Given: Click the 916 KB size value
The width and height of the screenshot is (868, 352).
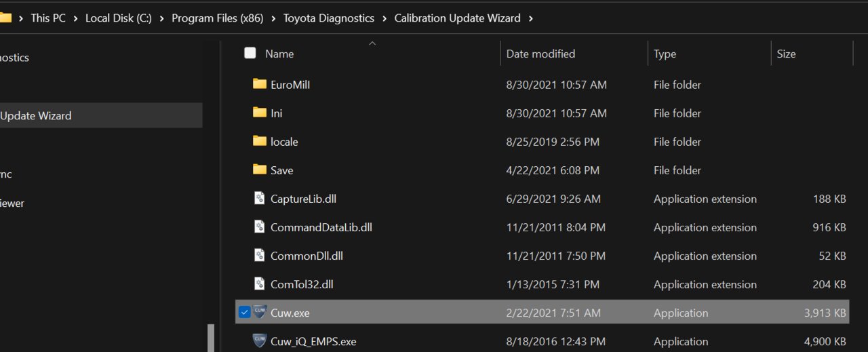Looking at the screenshot, I should click(x=829, y=227).
